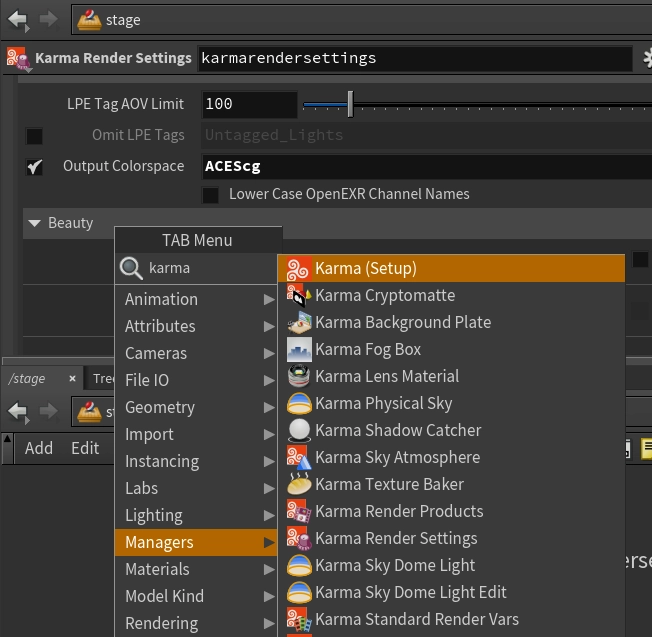Expand the File IO submenu
This screenshot has width=652, height=637.
pyautogui.click(x=196, y=380)
